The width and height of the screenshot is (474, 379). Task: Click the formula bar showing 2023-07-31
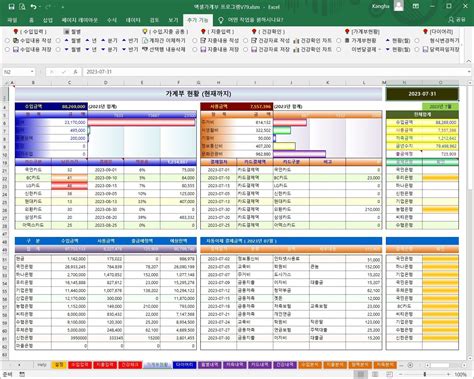pos(275,72)
